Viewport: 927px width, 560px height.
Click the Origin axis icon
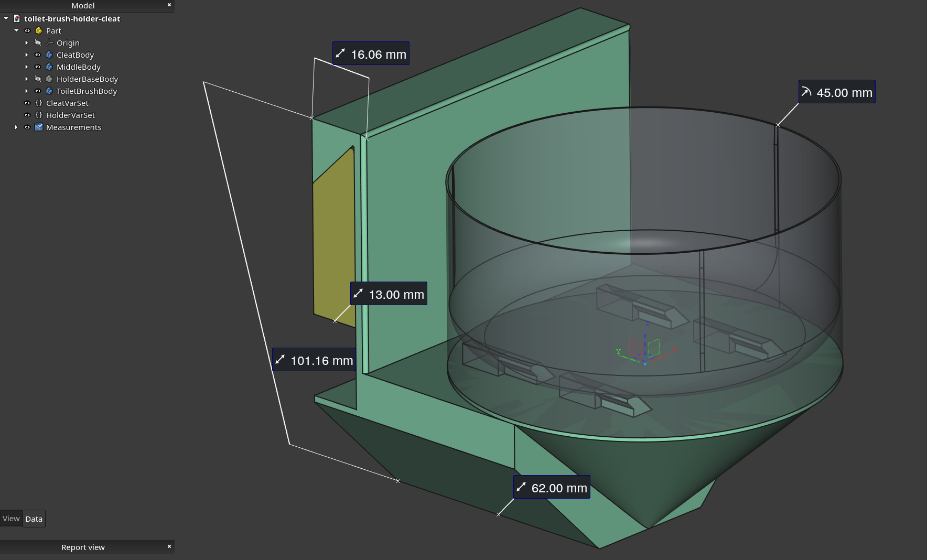(x=49, y=42)
